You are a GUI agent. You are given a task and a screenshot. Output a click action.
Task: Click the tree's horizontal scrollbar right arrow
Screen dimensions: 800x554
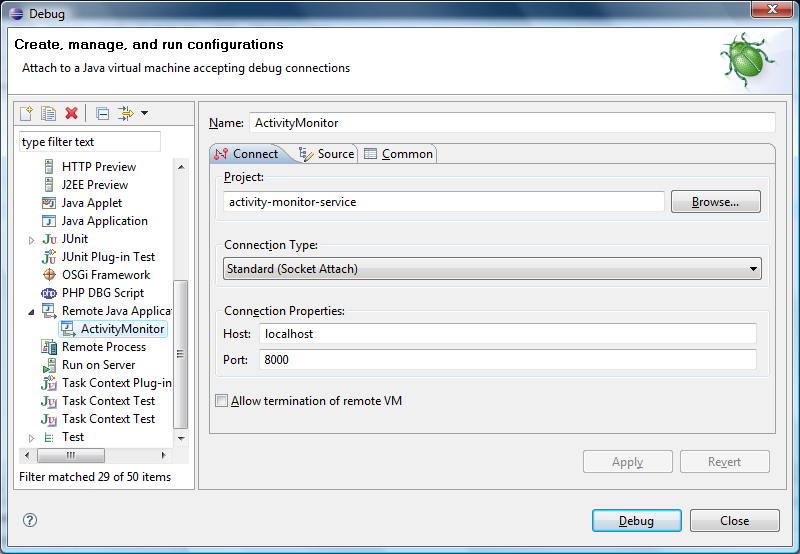point(163,455)
